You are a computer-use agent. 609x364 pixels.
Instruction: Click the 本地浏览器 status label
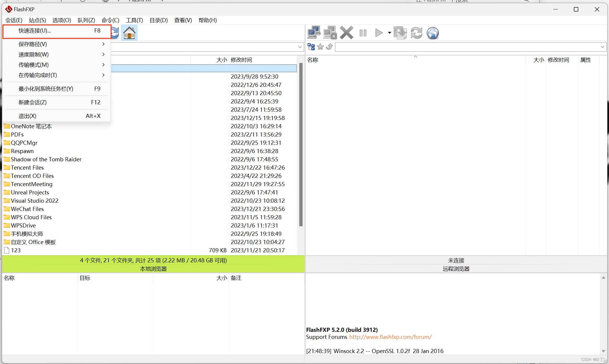click(153, 269)
